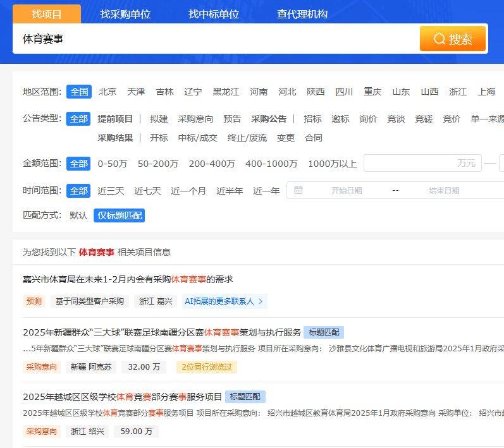Select 采购公告 announcement group

(x=269, y=119)
